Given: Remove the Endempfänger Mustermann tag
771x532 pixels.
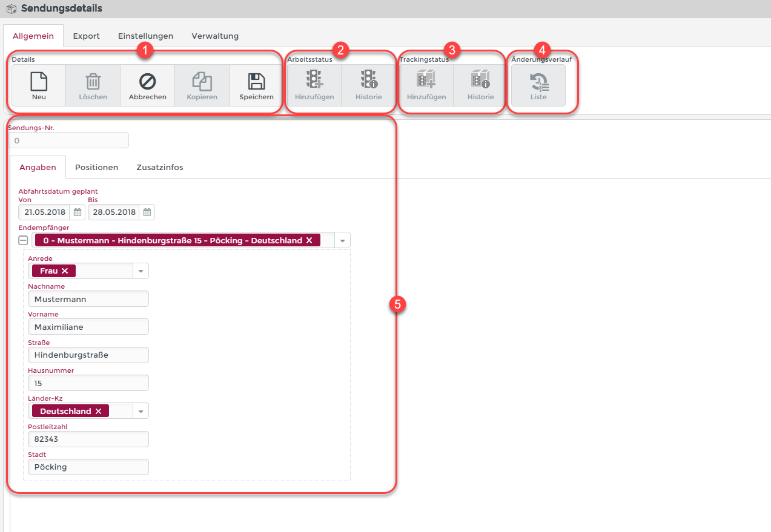Looking at the screenshot, I should point(309,240).
